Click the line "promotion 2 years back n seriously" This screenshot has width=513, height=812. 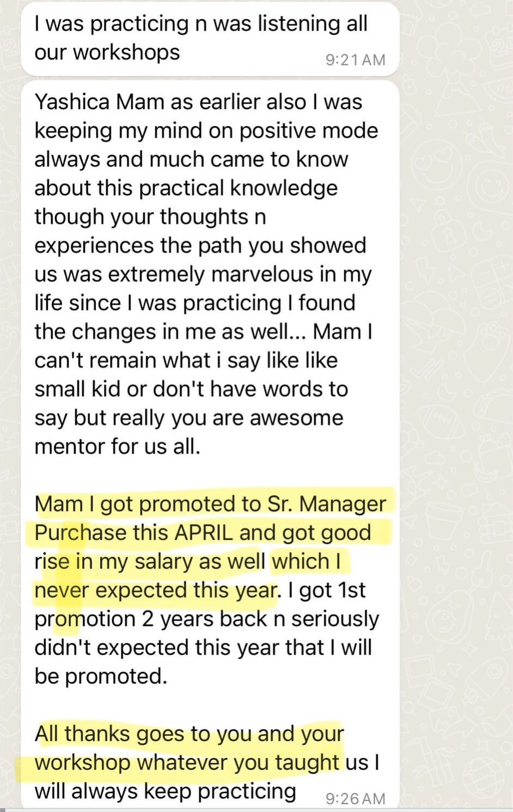click(x=206, y=619)
